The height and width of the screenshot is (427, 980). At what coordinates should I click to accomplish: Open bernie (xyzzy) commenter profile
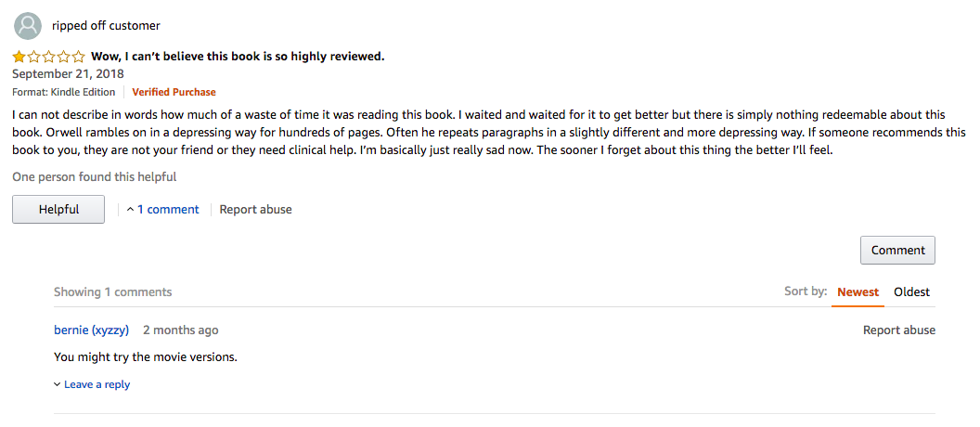(x=91, y=330)
